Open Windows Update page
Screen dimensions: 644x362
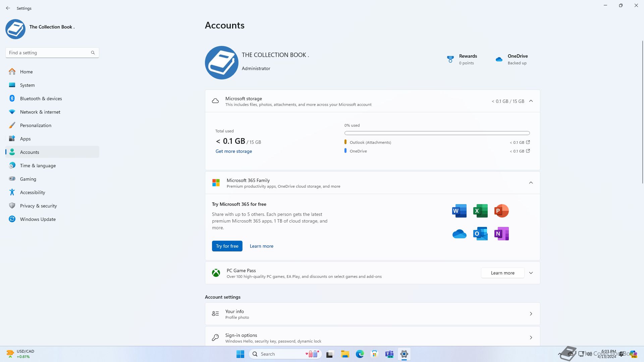point(52,219)
